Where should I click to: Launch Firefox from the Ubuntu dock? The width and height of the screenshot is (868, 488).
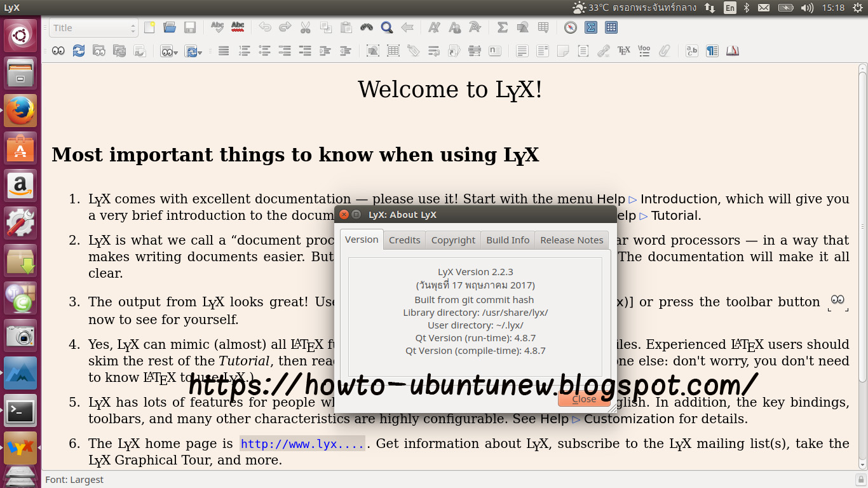coord(20,111)
